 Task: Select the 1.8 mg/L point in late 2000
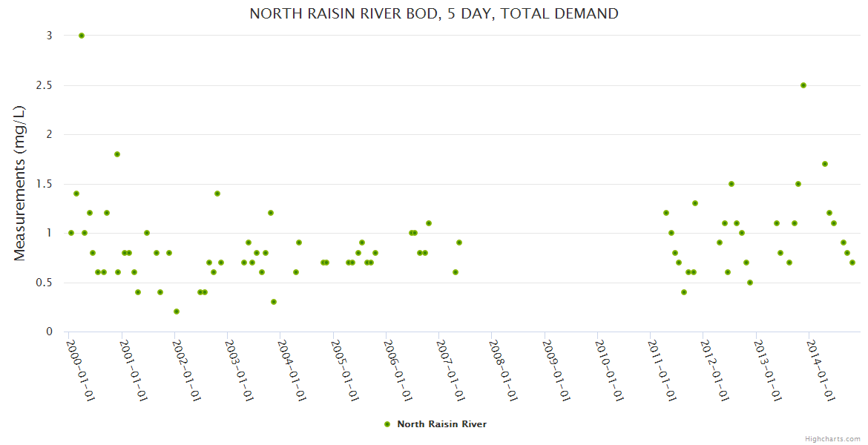[x=117, y=154]
